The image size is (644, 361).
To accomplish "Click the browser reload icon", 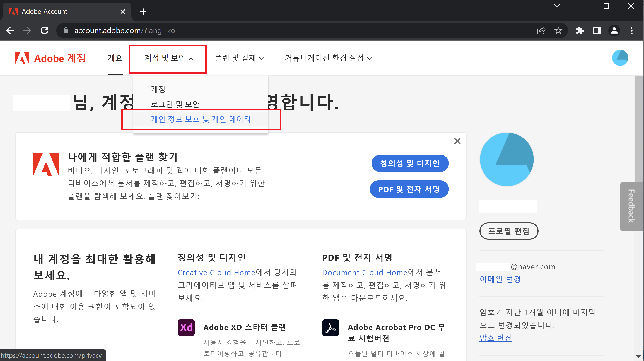I will coord(44,30).
